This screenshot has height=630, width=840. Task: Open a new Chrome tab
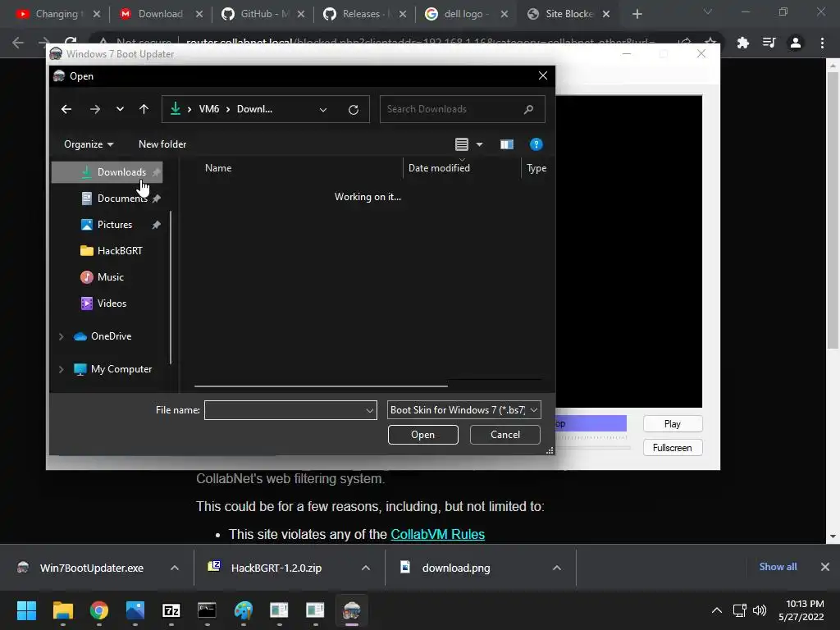[x=637, y=15]
